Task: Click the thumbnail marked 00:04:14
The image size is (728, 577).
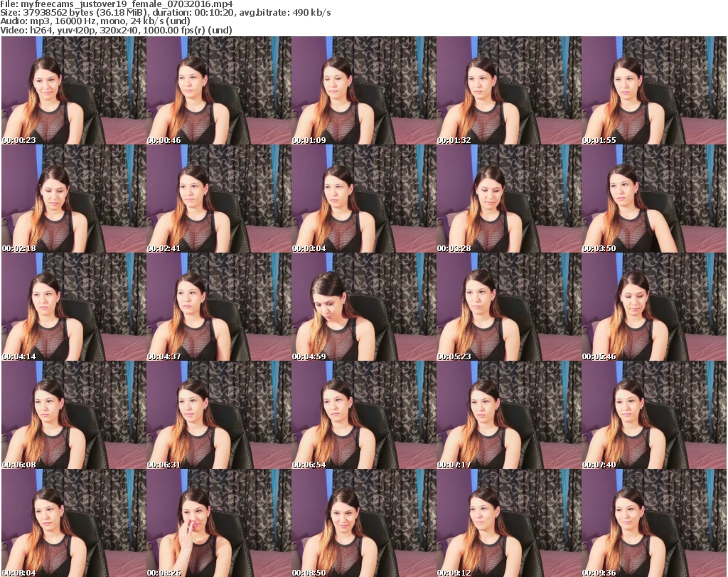Action: (74, 307)
